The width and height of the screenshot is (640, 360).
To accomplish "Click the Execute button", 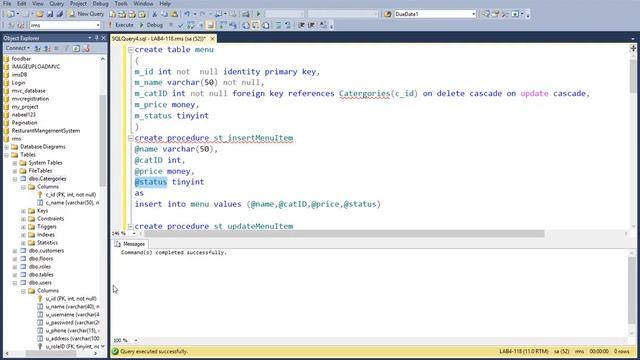I will click(x=121, y=25).
